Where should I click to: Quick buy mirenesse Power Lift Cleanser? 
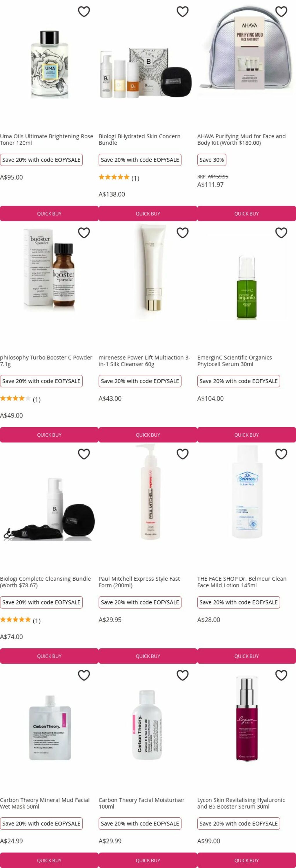[x=148, y=435]
